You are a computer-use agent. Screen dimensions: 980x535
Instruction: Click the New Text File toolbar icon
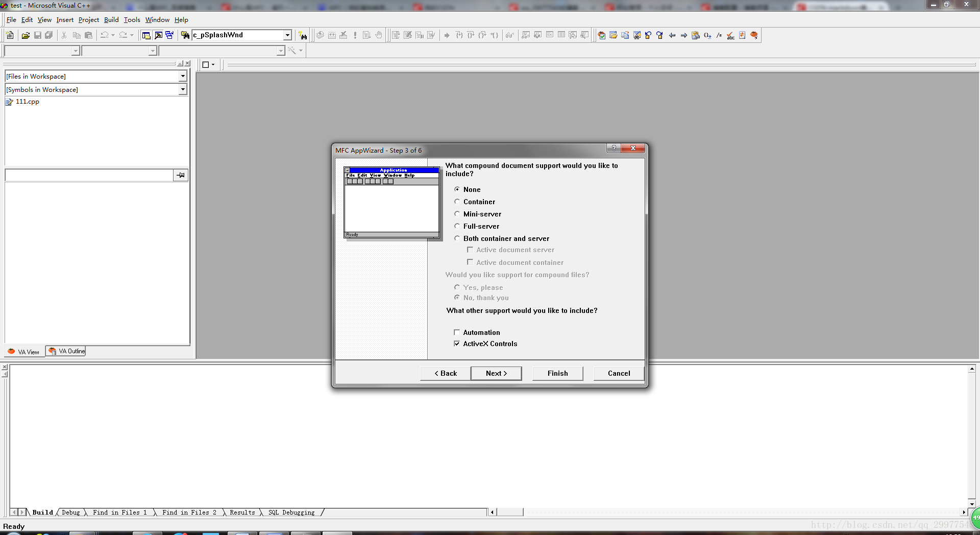pos(10,35)
